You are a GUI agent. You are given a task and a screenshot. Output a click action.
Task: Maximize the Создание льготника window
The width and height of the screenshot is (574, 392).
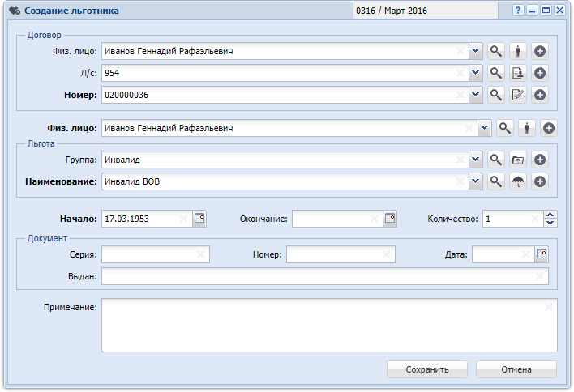coord(546,11)
